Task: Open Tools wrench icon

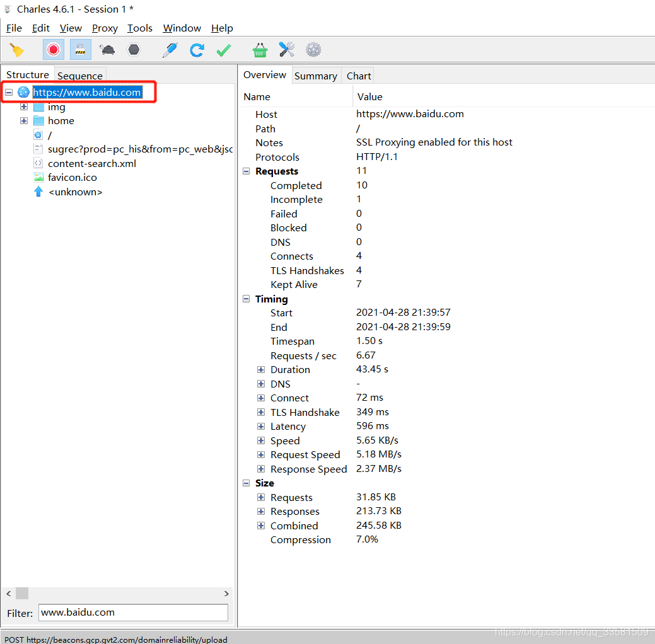Action: (287, 50)
